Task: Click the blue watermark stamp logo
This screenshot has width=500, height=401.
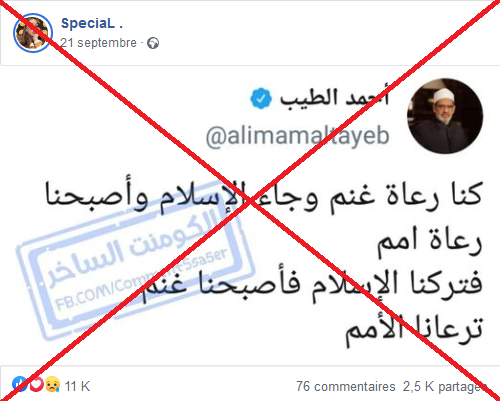Action: 135,260
